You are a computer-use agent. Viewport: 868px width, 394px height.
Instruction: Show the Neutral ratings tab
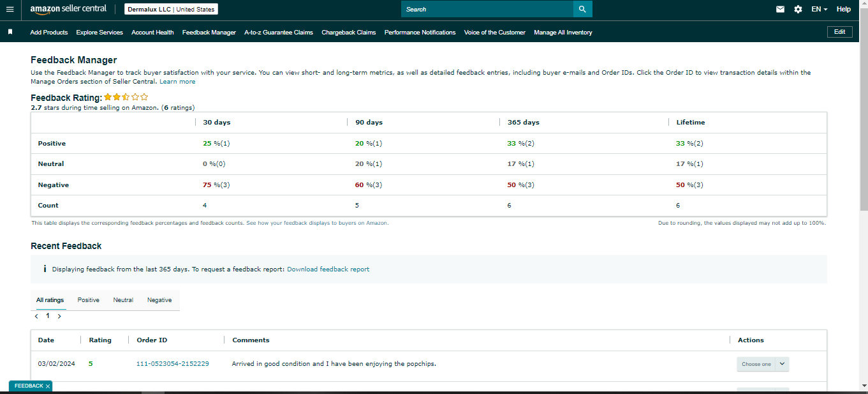[x=123, y=300]
